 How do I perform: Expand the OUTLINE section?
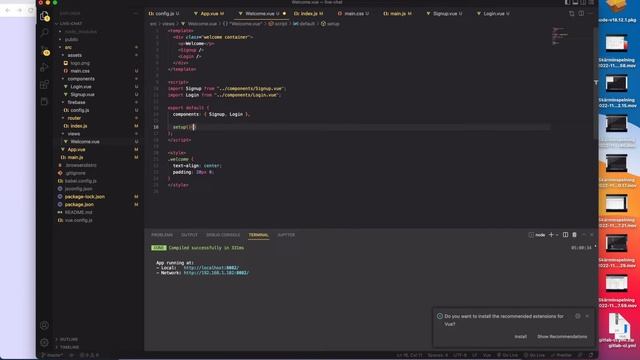coord(69,339)
